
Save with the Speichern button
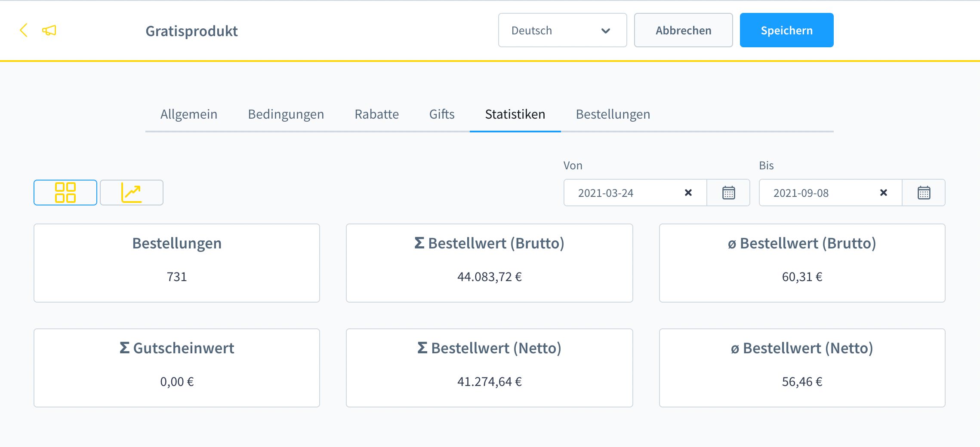click(x=786, y=30)
